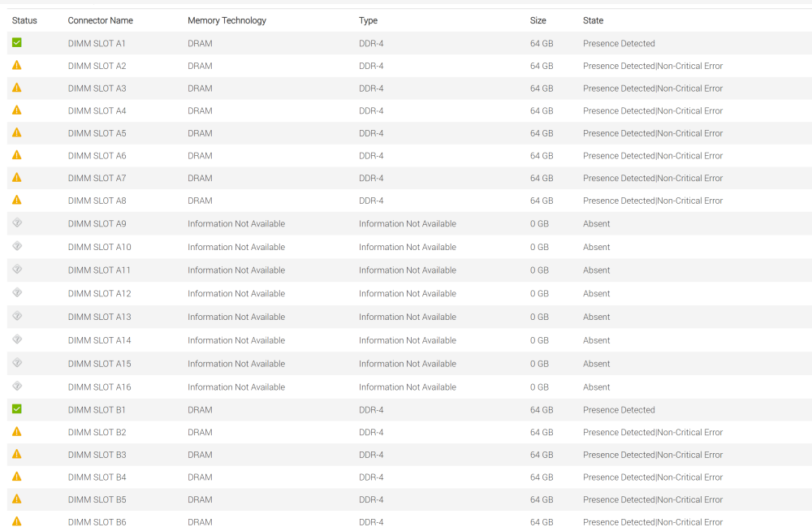
Task: Click the DDR-4 type for DIMM SLOT A2
Action: point(371,66)
